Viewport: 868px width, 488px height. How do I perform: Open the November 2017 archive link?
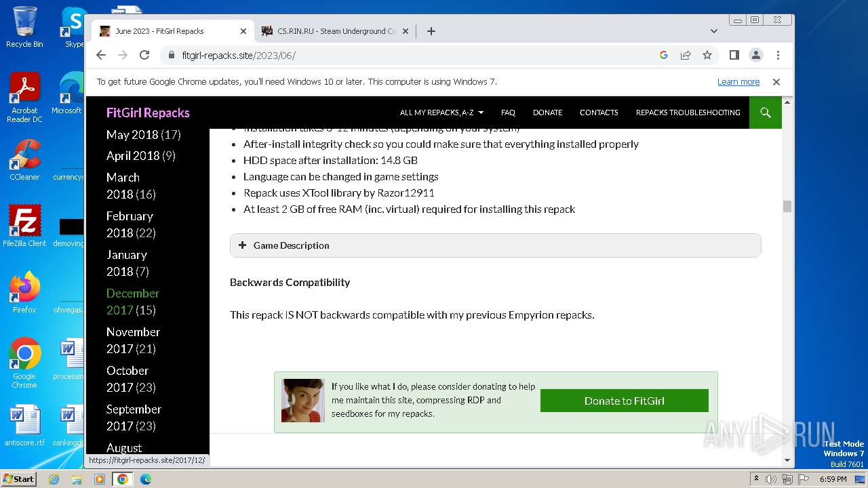click(x=133, y=340)
